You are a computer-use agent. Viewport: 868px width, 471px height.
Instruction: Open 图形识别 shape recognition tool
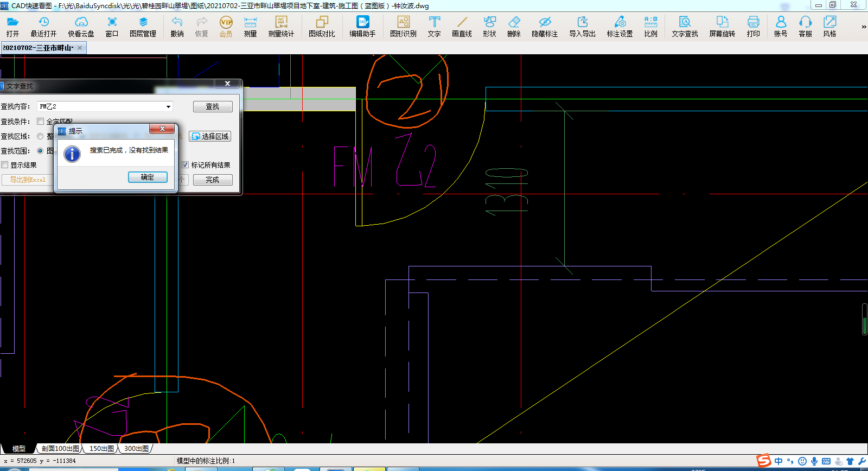(x=403, y=26)
